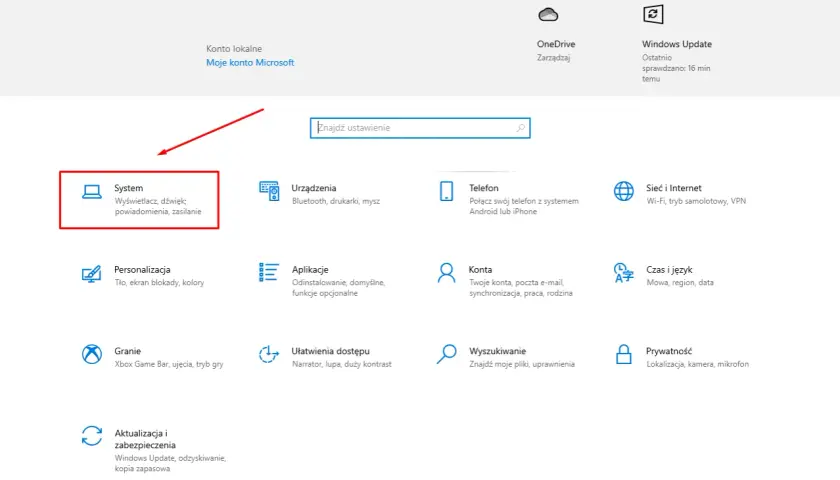Open the Aplikacje list icon
This screenshot has height=480, width=840.
(x=269, y=272)
